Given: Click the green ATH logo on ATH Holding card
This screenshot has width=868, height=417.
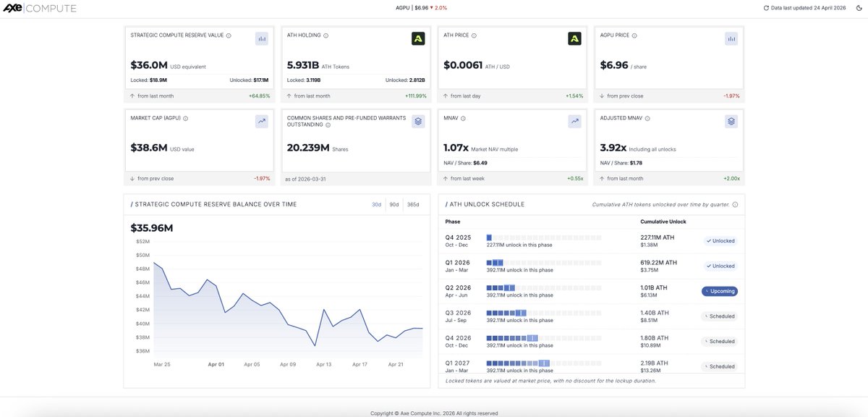Looking at the screenshot, I should click(x=418, y=38).
